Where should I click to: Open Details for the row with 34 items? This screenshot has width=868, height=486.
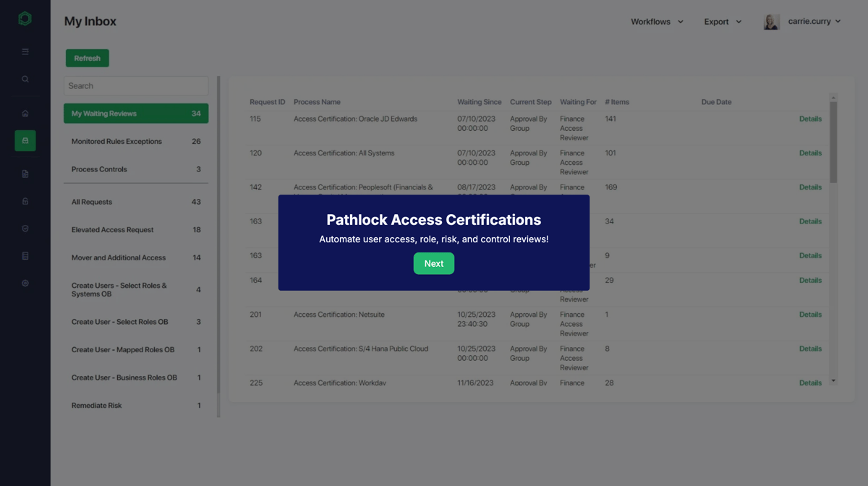tap(810, 221)
